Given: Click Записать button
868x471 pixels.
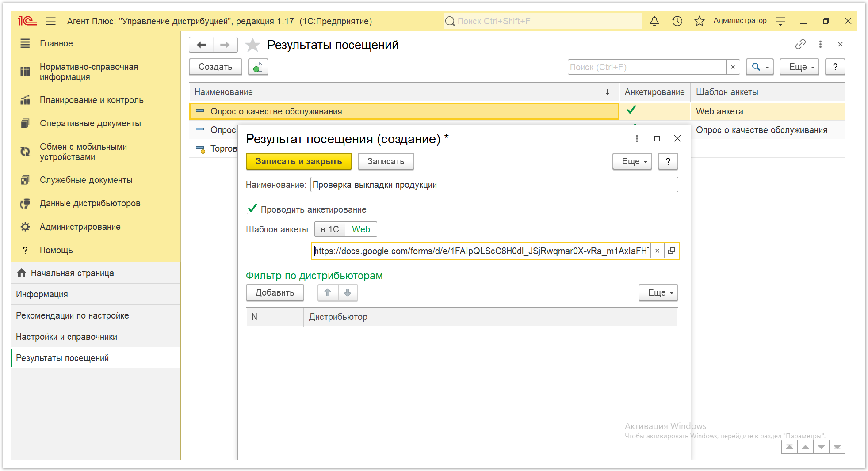Looking at the screenshot, I should 386,161.
